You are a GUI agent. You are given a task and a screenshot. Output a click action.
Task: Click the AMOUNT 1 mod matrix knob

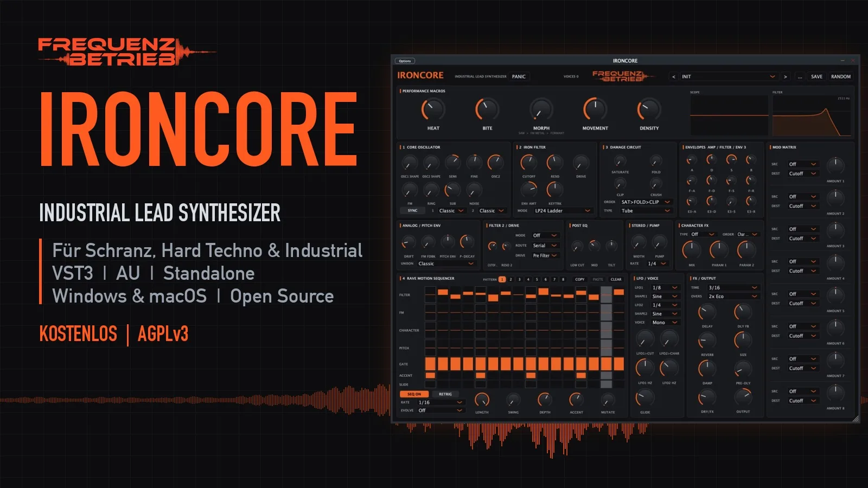tap(835, 166)
